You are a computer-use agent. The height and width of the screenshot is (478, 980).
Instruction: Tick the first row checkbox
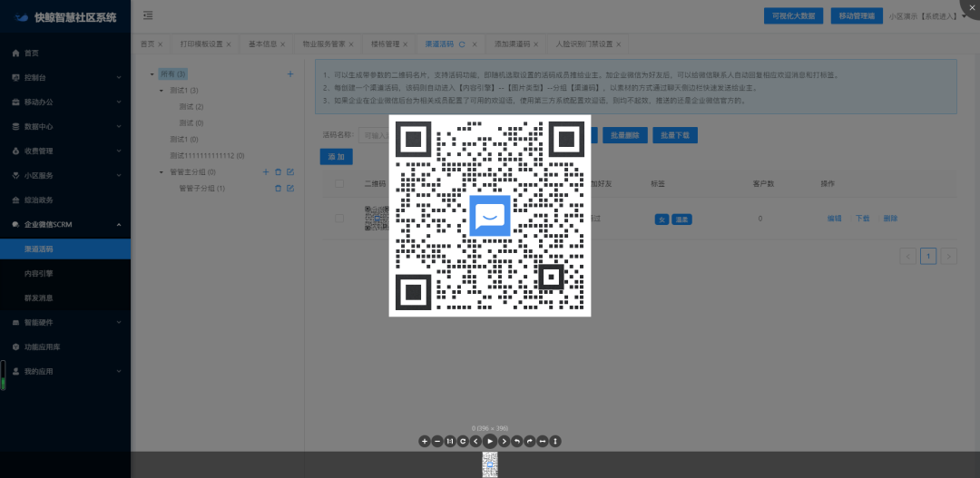click(339, 219)
